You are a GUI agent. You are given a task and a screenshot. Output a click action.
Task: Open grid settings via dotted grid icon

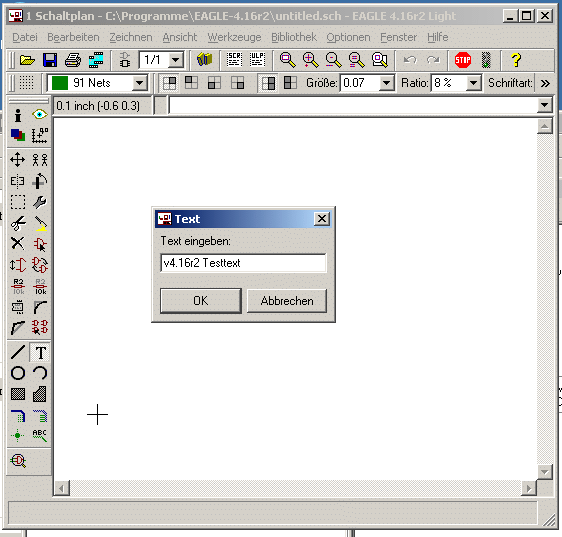[27, 83]
